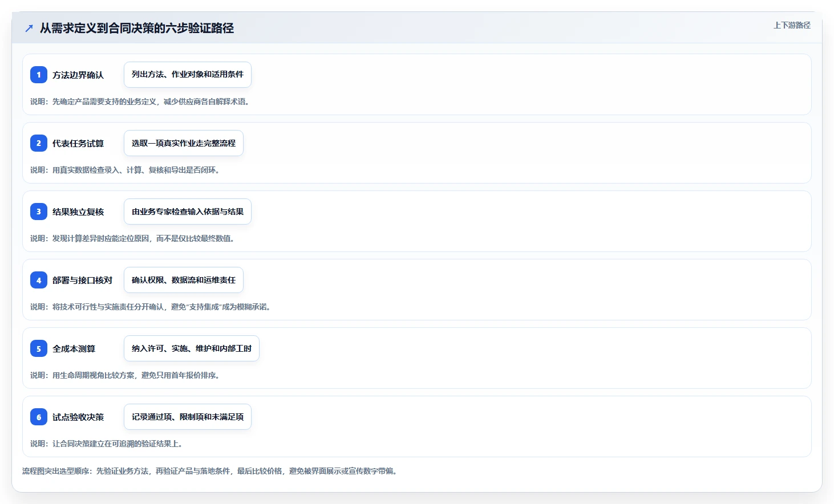Click the 由业务专家检查输入依据与结果 chip
This screenshot has width=834, height=504.
[188, 212]
